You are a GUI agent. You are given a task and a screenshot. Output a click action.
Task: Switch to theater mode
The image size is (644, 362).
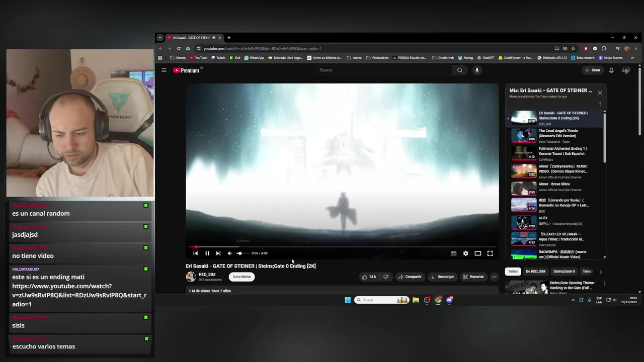[x=478, y=253]
